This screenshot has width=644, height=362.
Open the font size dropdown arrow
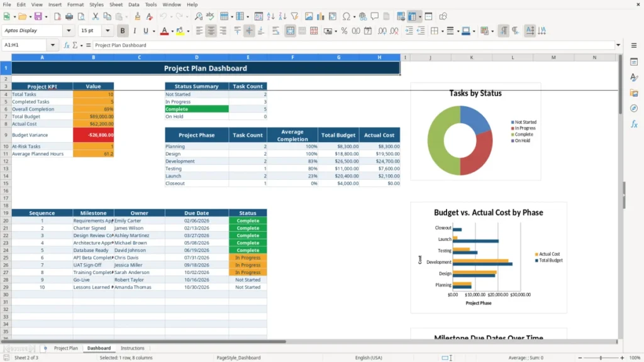point(108,31)
